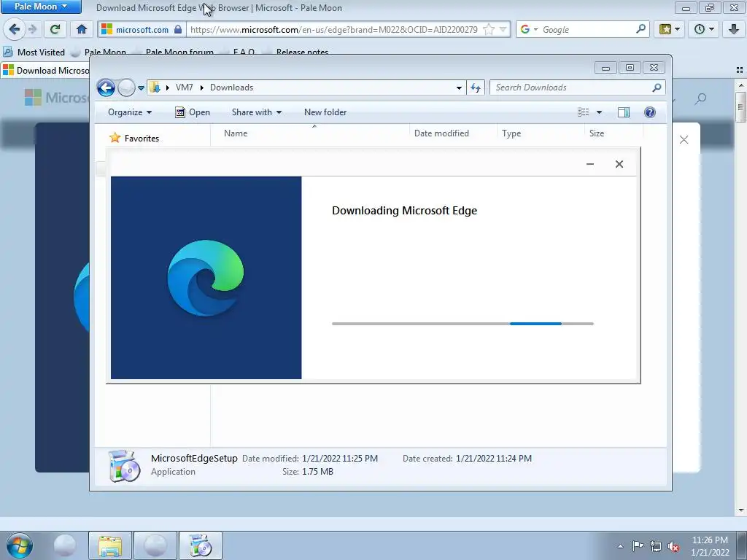The width and height of the screenshot is (747, 560).
Task: Click the Google search box
Action: (587, 29)
